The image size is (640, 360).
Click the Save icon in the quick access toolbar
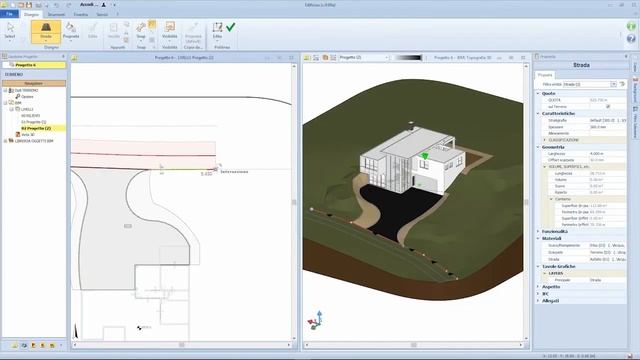tap(29, 5)
